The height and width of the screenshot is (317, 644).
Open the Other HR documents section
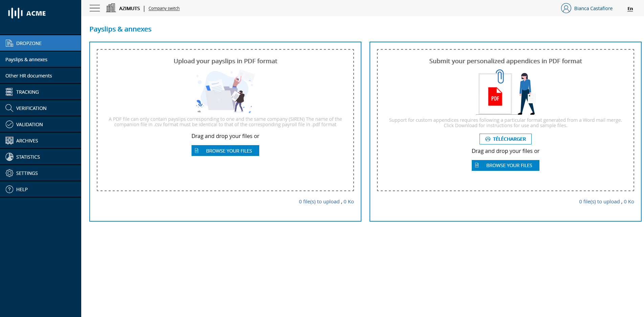28,75
